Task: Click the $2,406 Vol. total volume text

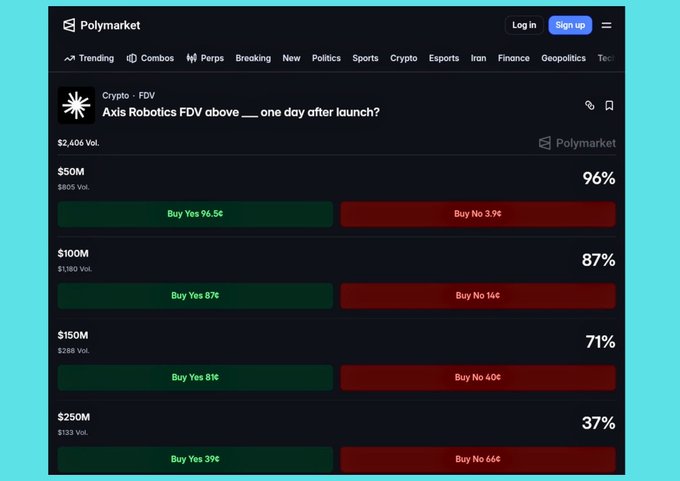Action: click(78, 143)
